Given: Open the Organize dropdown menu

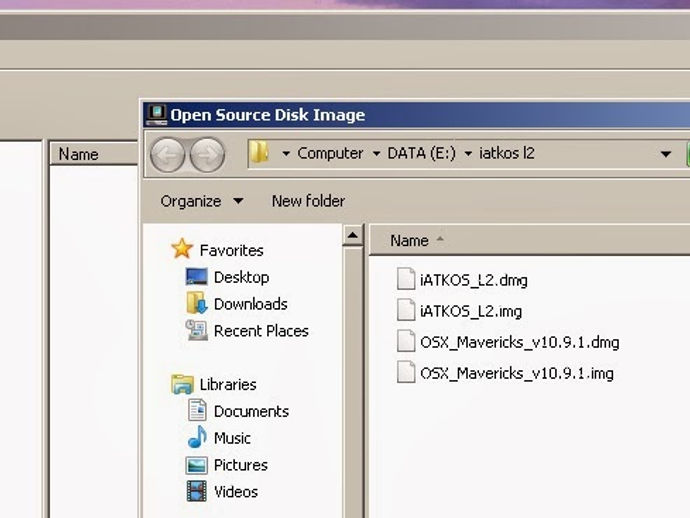Looking at the screenshot, I should (x=202, y=201).
